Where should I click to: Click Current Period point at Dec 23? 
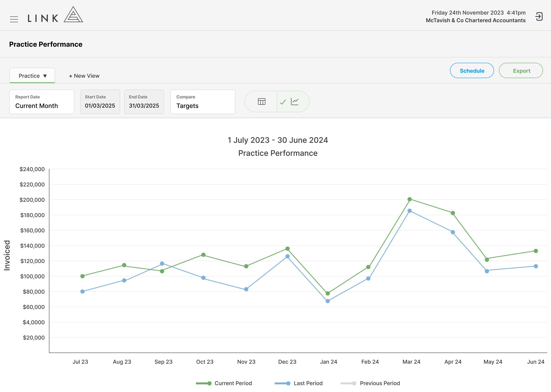288,249
